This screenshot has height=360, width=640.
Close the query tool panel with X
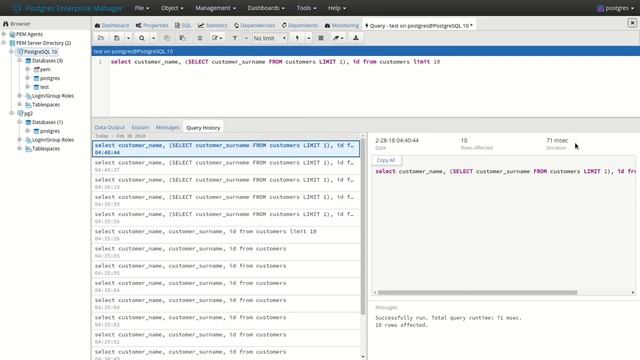coord(632,23)
